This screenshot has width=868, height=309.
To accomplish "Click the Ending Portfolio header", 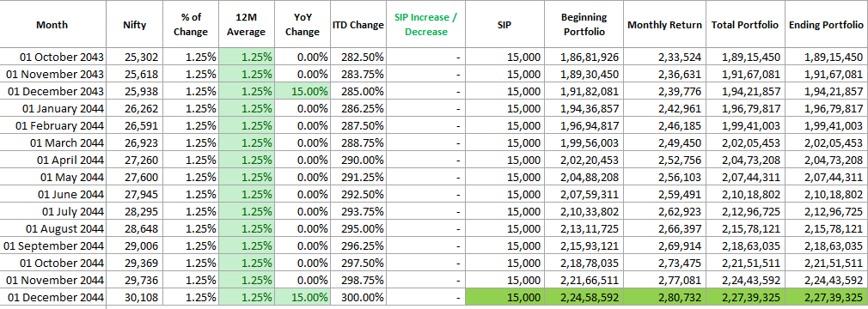I will [x=826, y=24].
